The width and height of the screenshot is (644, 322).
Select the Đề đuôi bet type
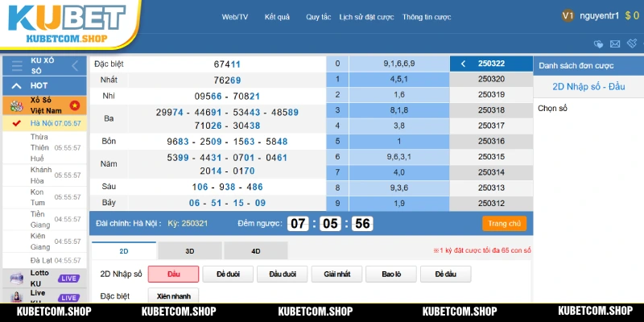click(228, 274)
